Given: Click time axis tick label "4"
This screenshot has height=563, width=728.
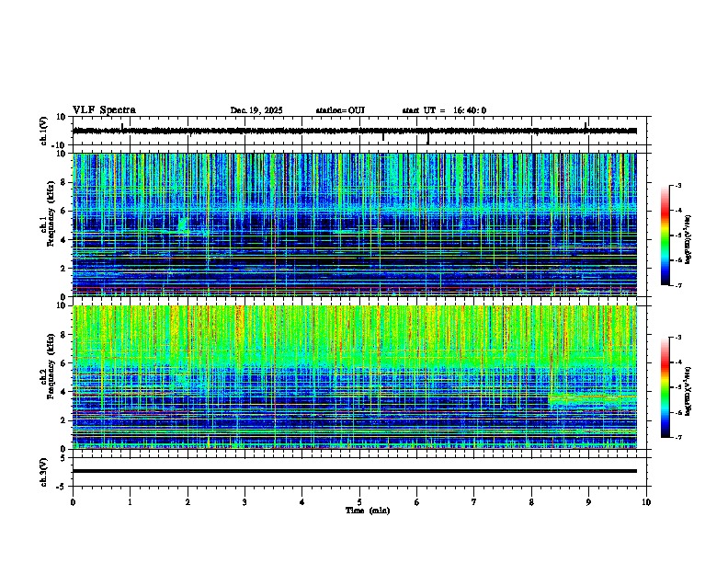Looking at the screenshot, I should tap(302, 502).
